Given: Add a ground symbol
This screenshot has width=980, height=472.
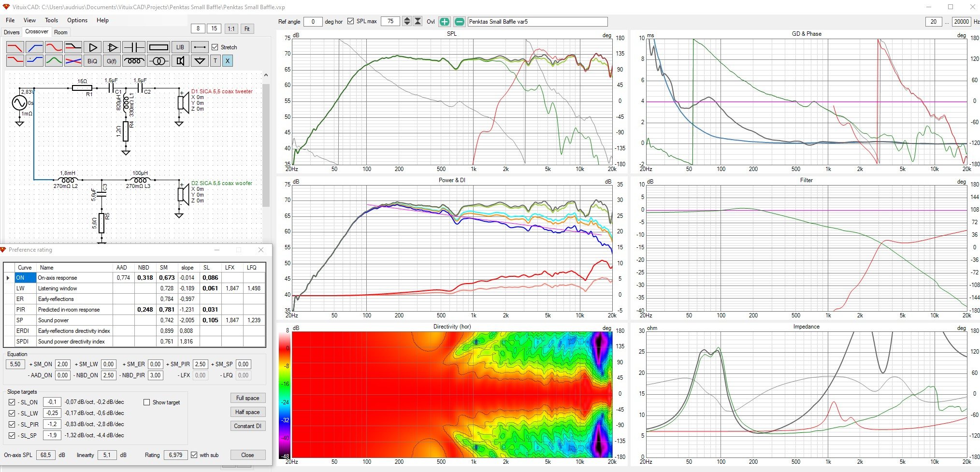Looking at the screenshot, I should point(200,61).
